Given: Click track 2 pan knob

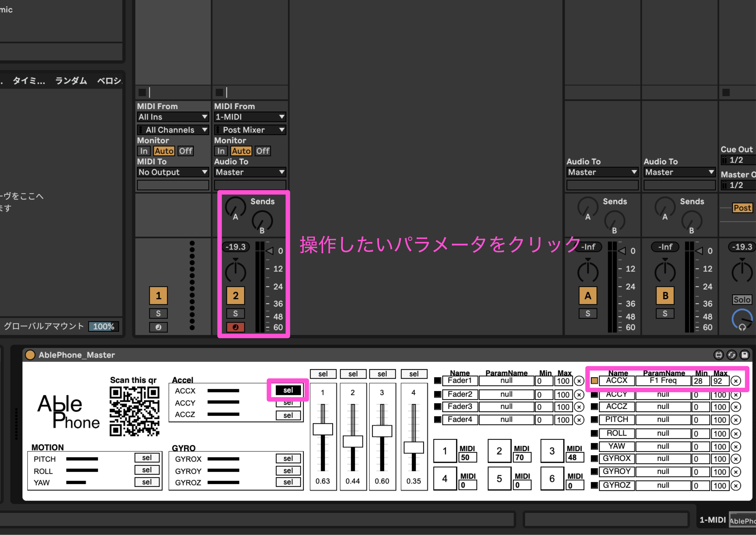Looking at the screenshot, I should (235, 271).
